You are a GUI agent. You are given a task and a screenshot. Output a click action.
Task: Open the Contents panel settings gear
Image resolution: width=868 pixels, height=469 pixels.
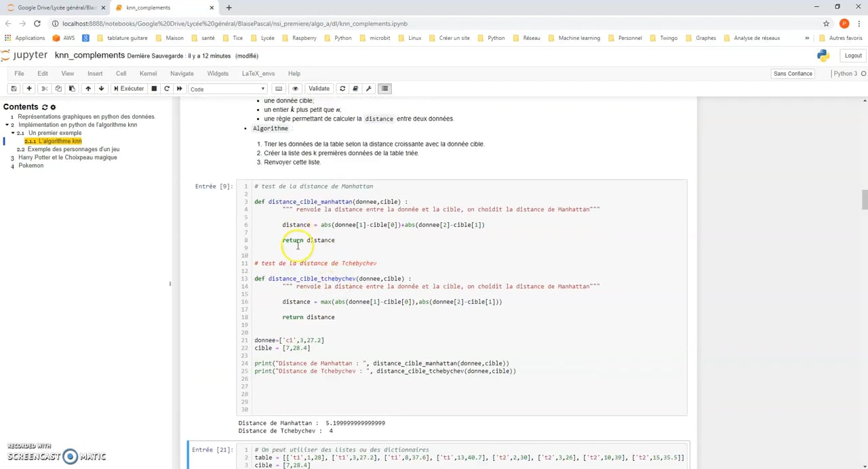click(x=53, y=107)
